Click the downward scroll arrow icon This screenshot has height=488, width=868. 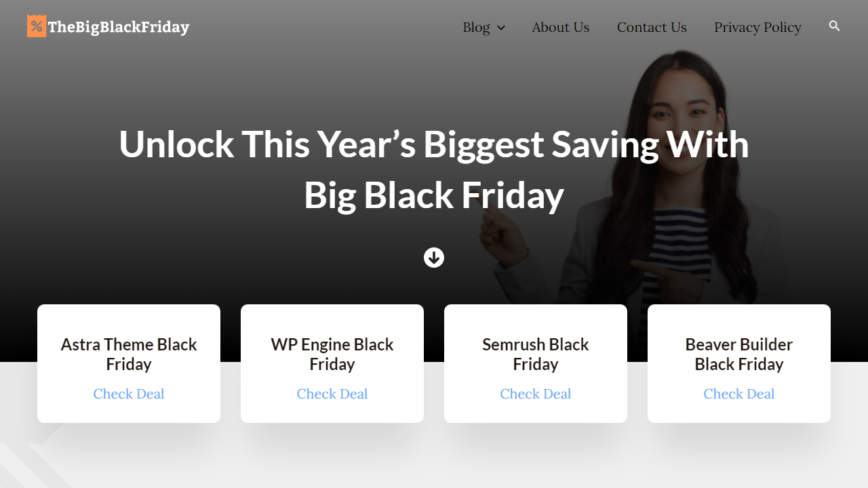tap(433, 258)
